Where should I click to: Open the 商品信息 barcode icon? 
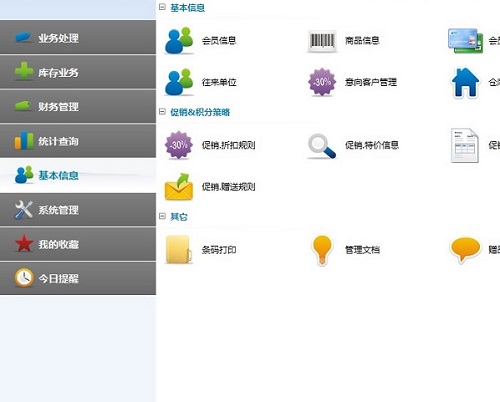pos(322,41)
